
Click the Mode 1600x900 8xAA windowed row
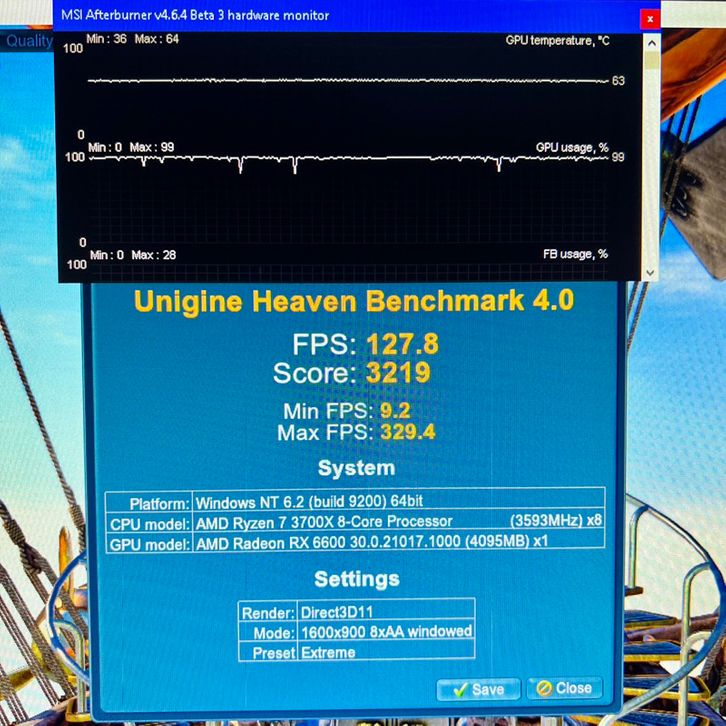356,632
